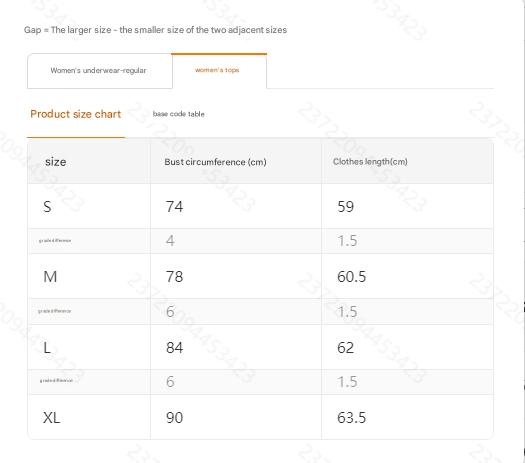Open the base code table tab
Screen dimensions: 525x463
click(x=178, y=114)
